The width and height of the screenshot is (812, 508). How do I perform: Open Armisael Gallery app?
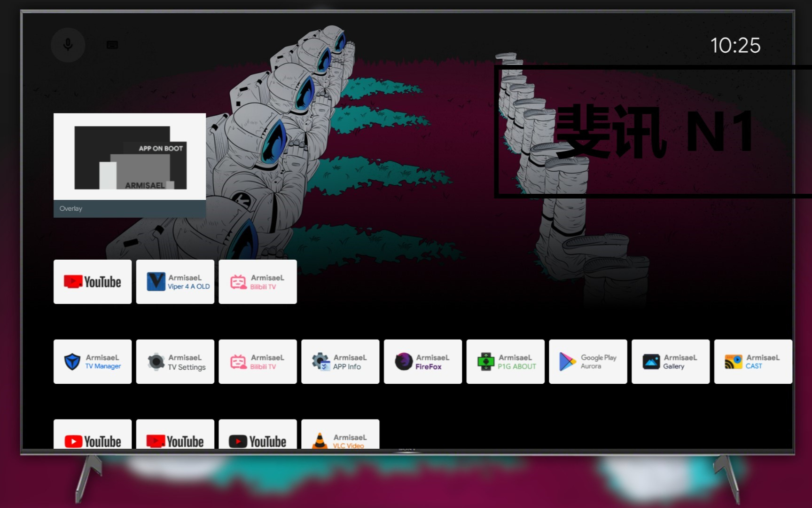671,362
